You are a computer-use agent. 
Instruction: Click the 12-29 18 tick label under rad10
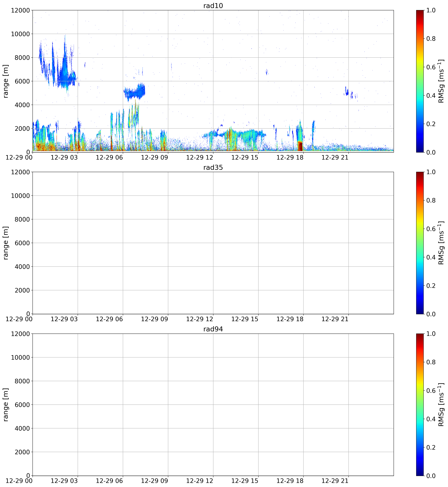[x=290, y=158]
